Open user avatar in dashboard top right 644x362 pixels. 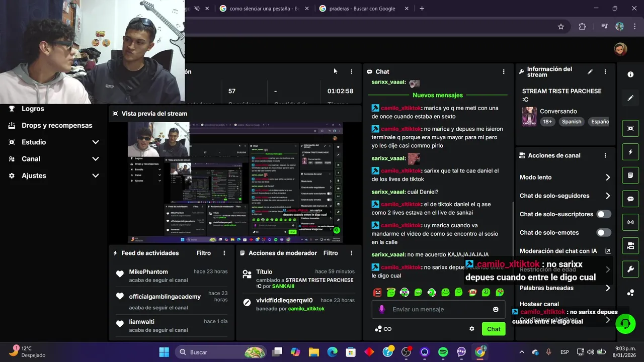click(620, 49)
